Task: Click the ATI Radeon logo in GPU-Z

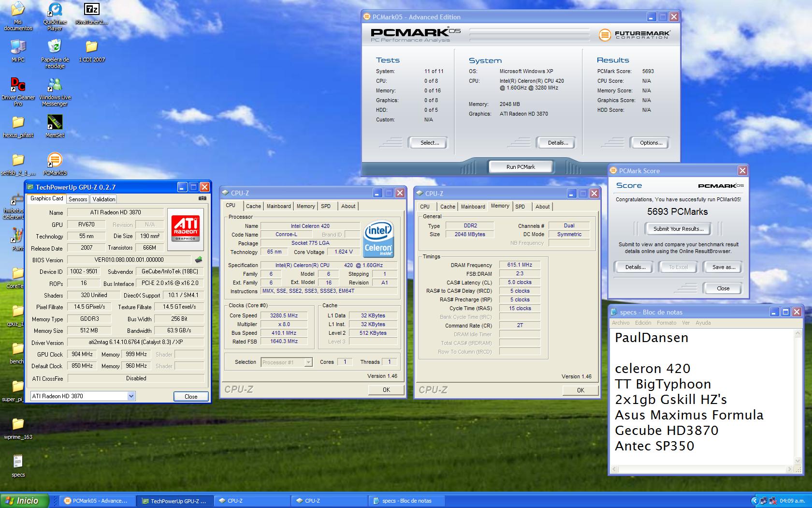Action: [186, 229]
